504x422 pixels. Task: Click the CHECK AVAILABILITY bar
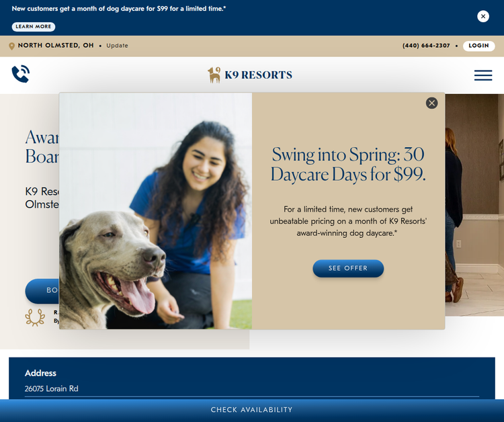252,410
